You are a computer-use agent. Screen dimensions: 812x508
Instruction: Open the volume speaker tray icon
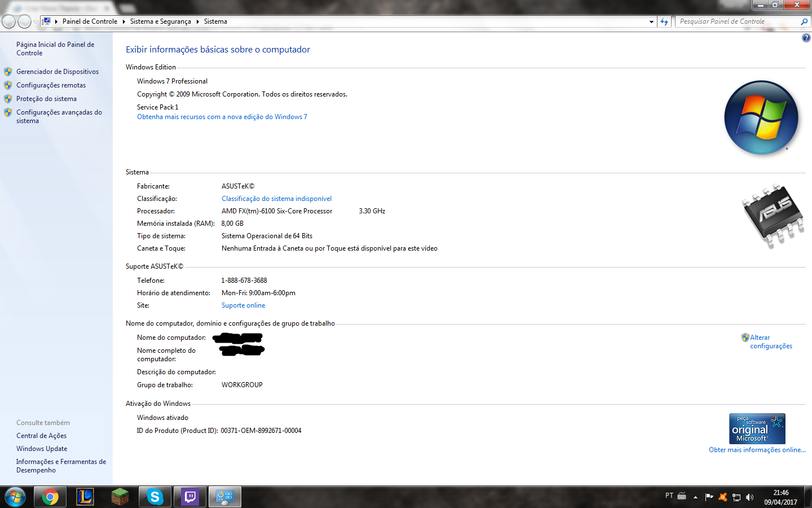(x=749, y=497)
